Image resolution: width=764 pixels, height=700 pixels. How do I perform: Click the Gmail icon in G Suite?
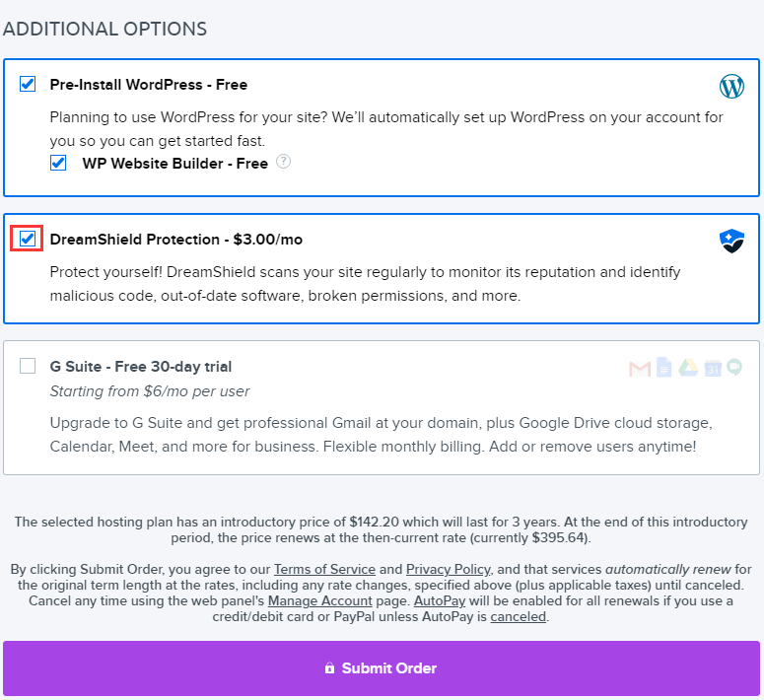(640, 369)
